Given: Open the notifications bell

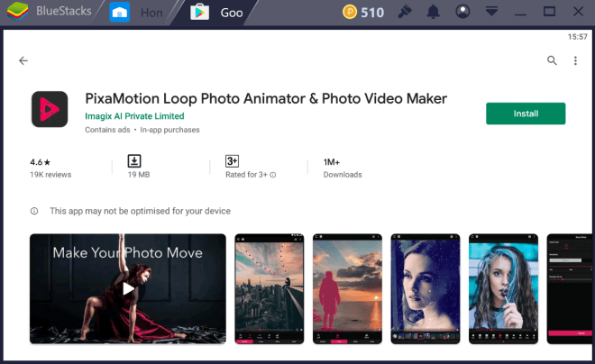Looking at the screenshot, I should (433, 12).
